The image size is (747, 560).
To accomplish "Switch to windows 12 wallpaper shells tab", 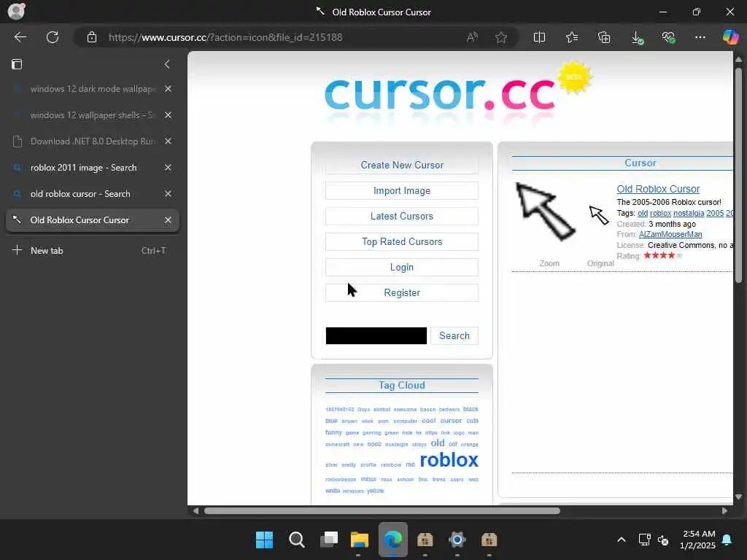I will (x=93, y=114).
